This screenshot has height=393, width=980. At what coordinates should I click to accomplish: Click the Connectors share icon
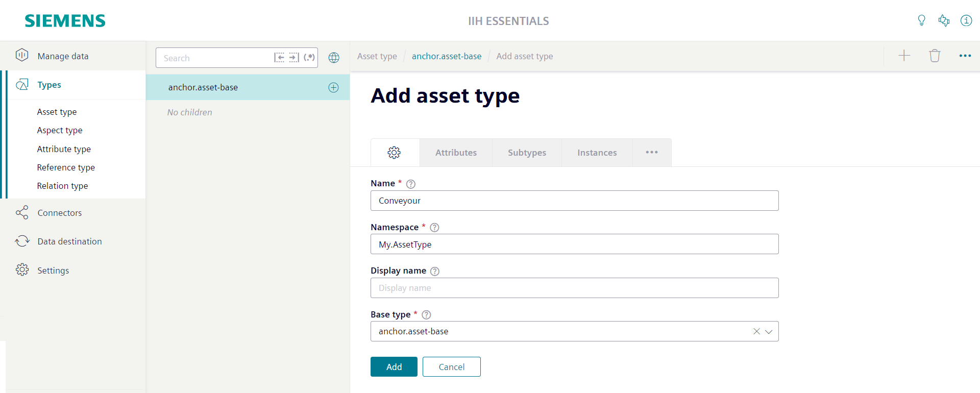pyautogui.click(x=22, y=213)
